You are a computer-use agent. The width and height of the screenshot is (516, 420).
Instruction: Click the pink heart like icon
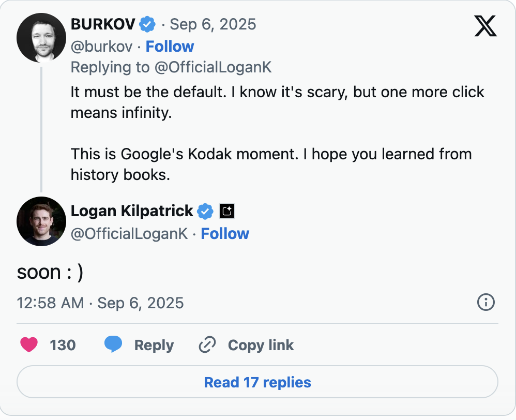pyautogui.click(x=29, y=345)
